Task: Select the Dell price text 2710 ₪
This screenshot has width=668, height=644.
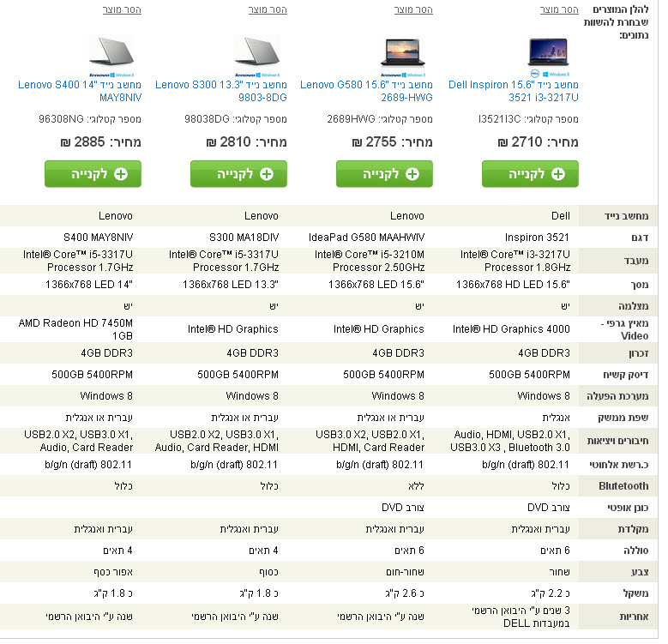Action: (539, 141)
